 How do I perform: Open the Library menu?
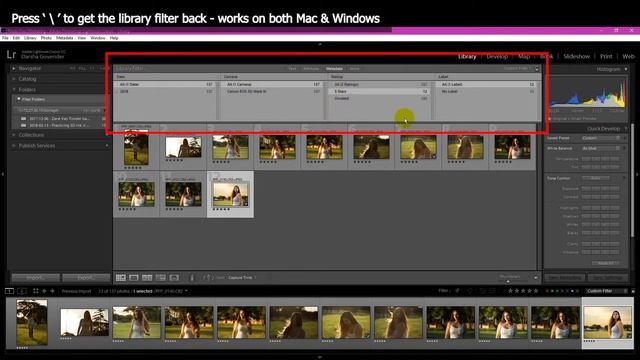click(x=30, y=38)
